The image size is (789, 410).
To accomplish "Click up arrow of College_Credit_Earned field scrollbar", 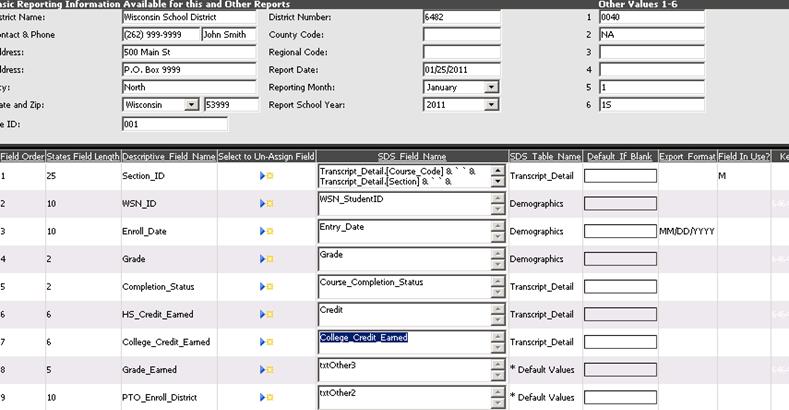I will 498,337.
